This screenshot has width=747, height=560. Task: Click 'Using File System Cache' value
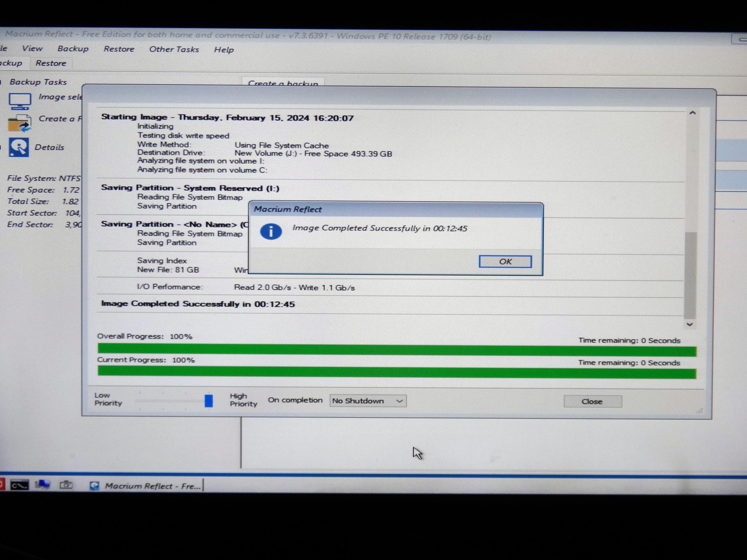pos(282,145)
